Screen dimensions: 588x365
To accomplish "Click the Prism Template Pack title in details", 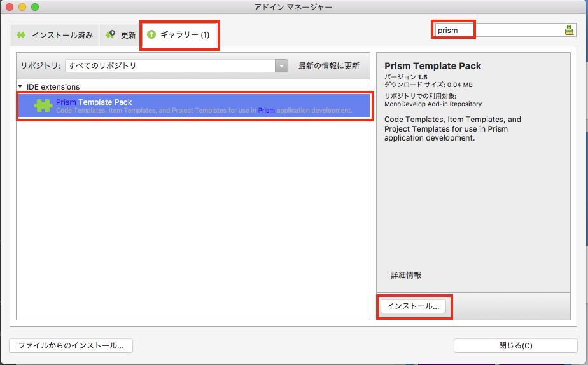I will (x=433, y=66).
